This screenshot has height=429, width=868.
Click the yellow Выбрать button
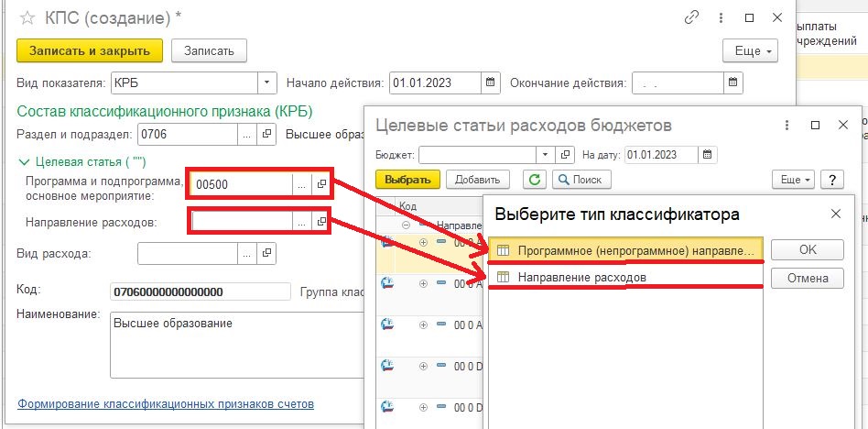point(407,180)
